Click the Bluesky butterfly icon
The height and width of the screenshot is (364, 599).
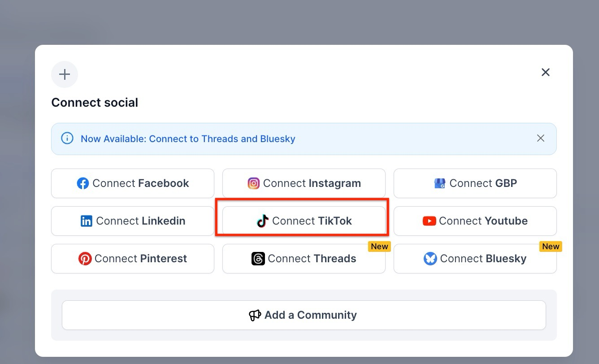pyautogui.click(x=430, y=259)
